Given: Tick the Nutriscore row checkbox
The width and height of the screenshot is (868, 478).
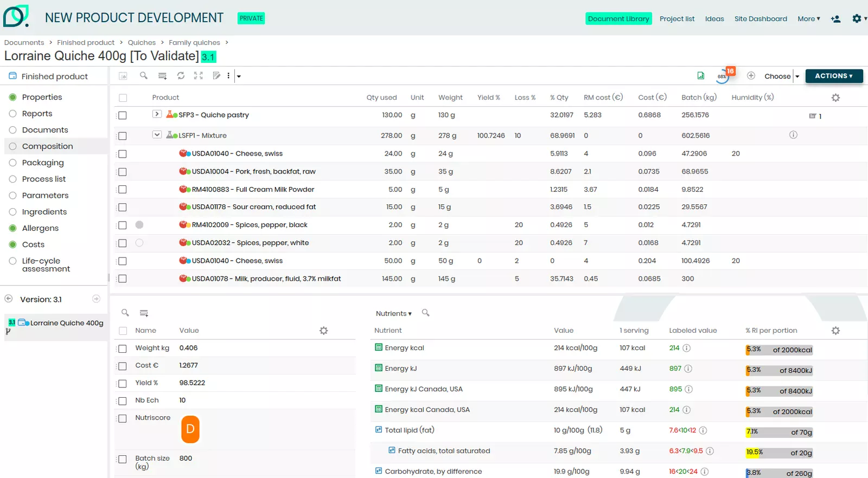Looking at the screenshot, I should click(123, 418).
